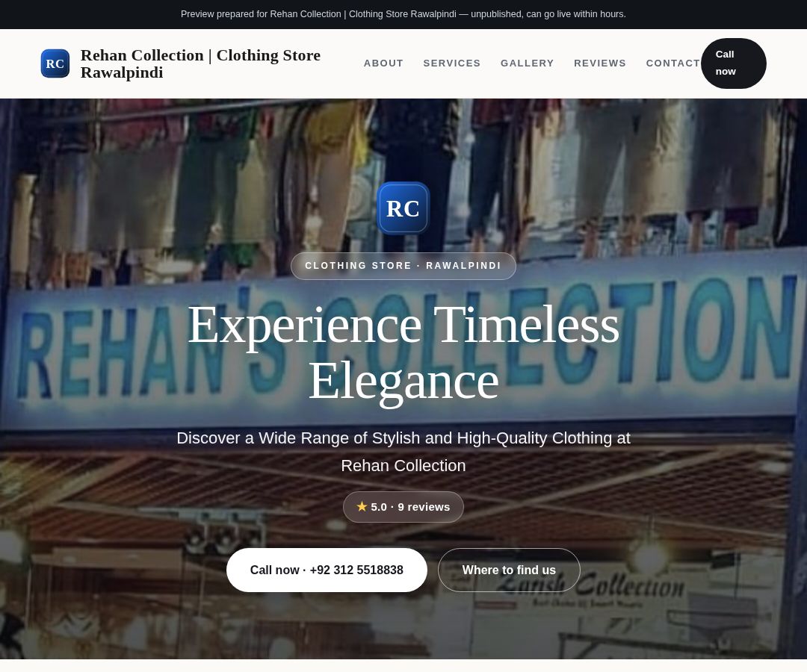Image resolution: width=807 pixels, height=672 pixels.
Task: Click the gold star rating icon
Action: pos(362,506)
